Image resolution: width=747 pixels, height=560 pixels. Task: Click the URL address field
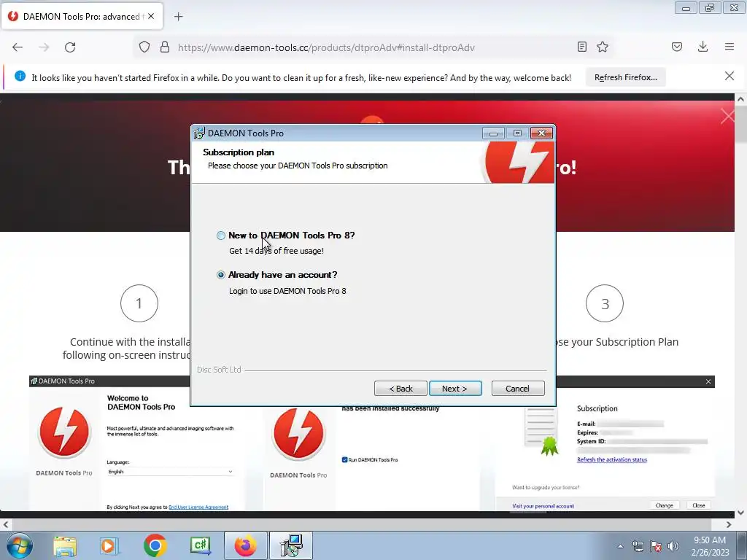[373, 47]
